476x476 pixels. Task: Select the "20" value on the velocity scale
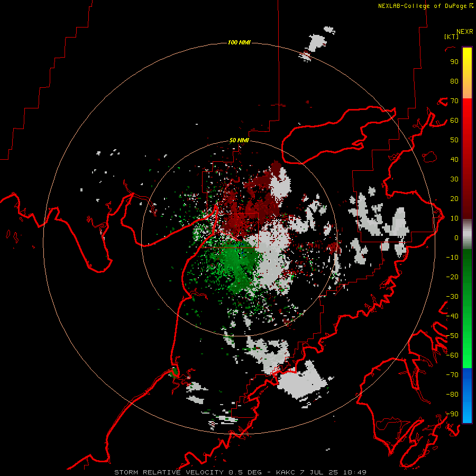pos(454,198)
